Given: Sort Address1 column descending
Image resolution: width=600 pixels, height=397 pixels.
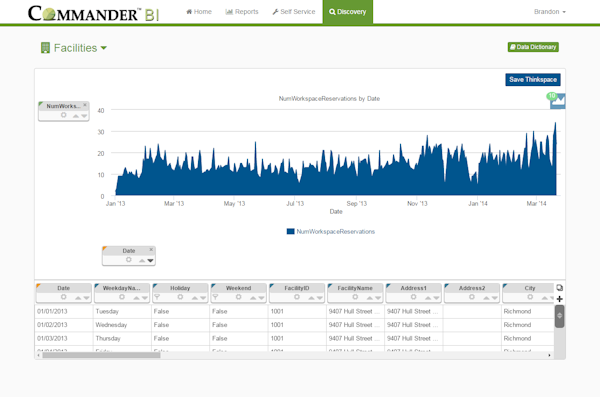Looking at the screenshot, I should (437, 297).
